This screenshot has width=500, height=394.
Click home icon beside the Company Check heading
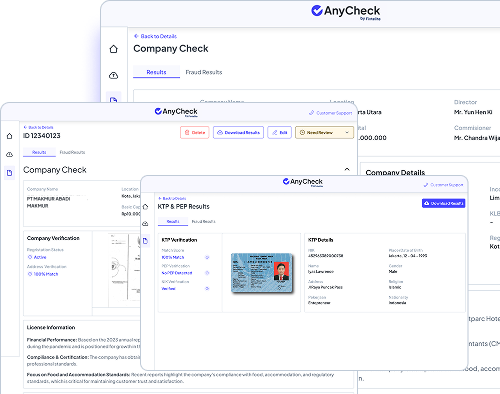[113, 49]
